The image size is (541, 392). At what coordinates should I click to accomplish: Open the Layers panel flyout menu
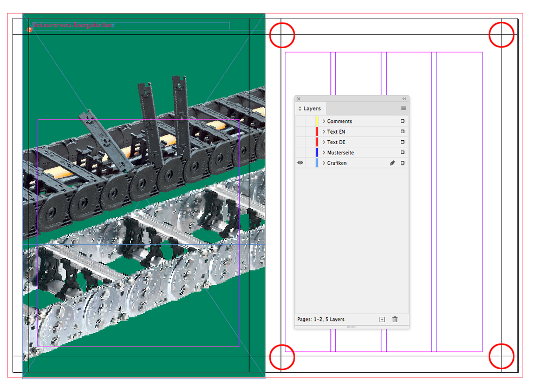click(403, 108)
